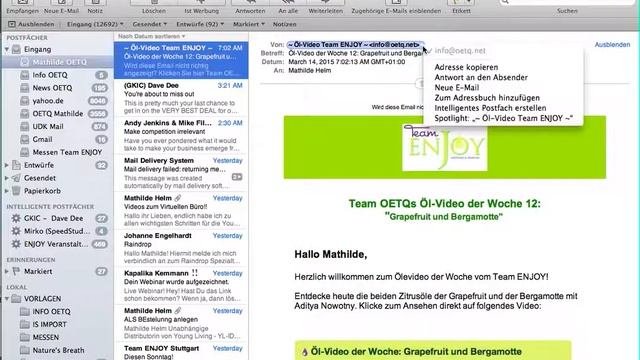The width and height of the screenshot is (640, 360).
Task: Open Entwürfe (92) favorites dropdown
Action: [x=200, y=24]
